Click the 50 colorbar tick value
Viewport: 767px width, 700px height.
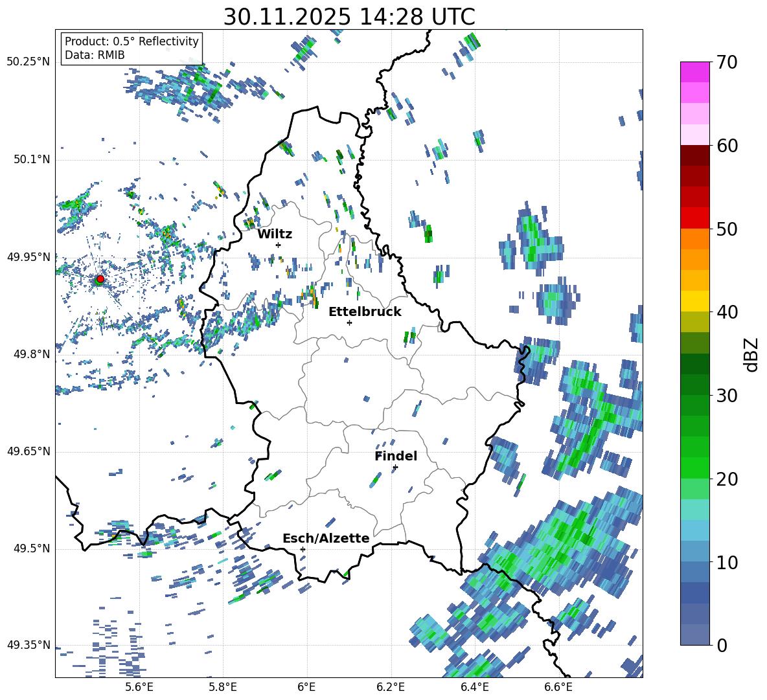click(727, 229)
